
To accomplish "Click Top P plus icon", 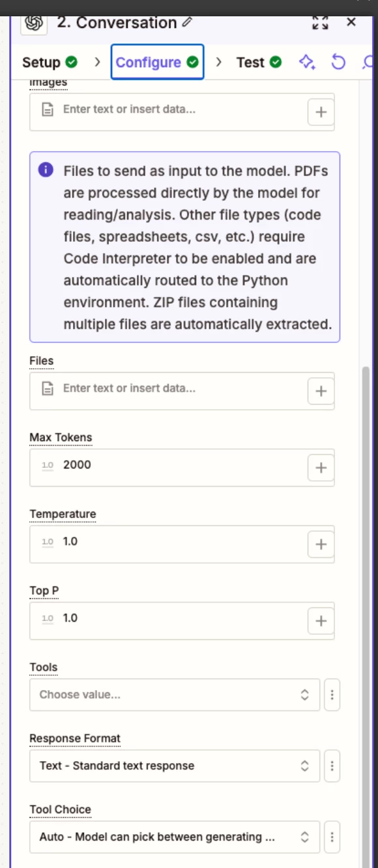I will (x=321, y=621).
